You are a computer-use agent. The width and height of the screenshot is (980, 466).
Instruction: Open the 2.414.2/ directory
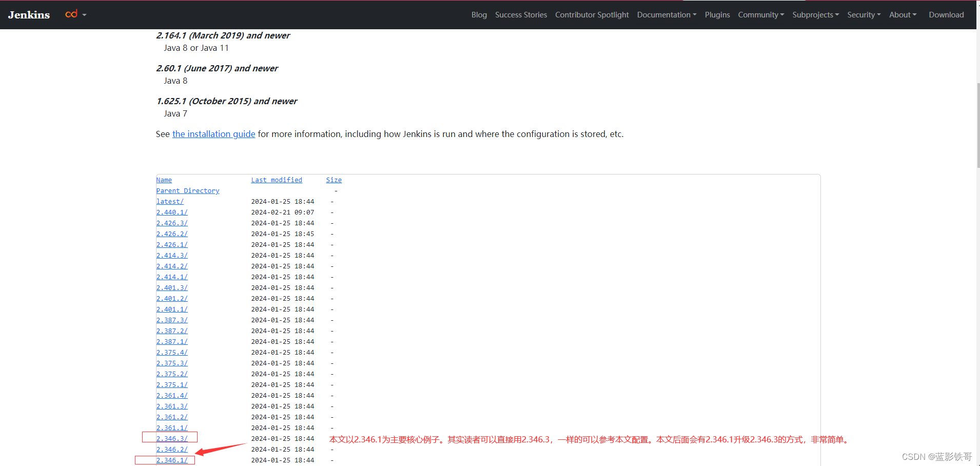pos(172,266)
